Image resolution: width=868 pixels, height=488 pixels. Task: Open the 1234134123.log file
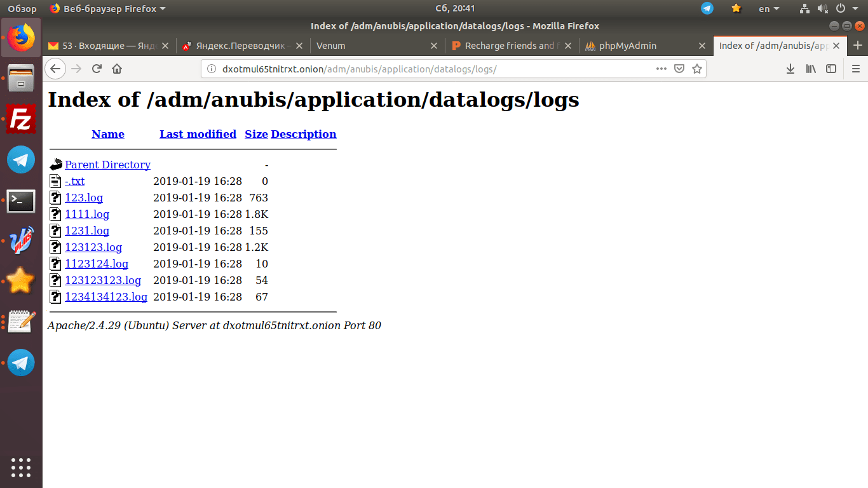[106, 297]
